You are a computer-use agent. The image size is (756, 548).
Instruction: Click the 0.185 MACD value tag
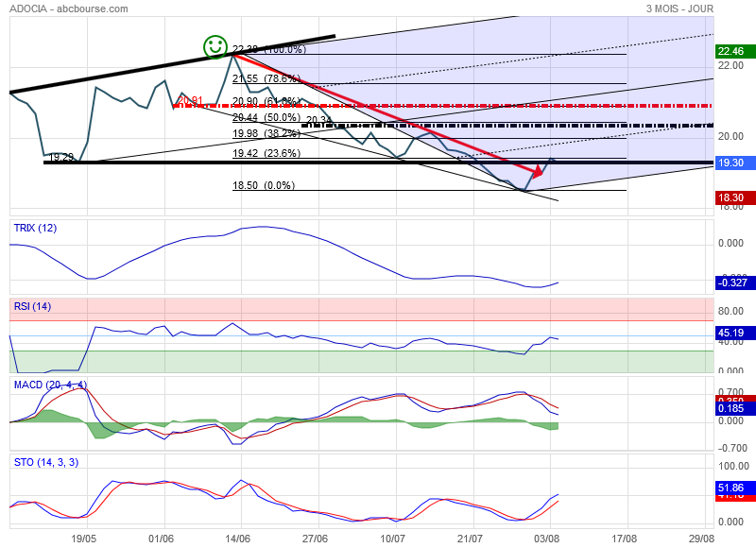(x=735, y=409)
